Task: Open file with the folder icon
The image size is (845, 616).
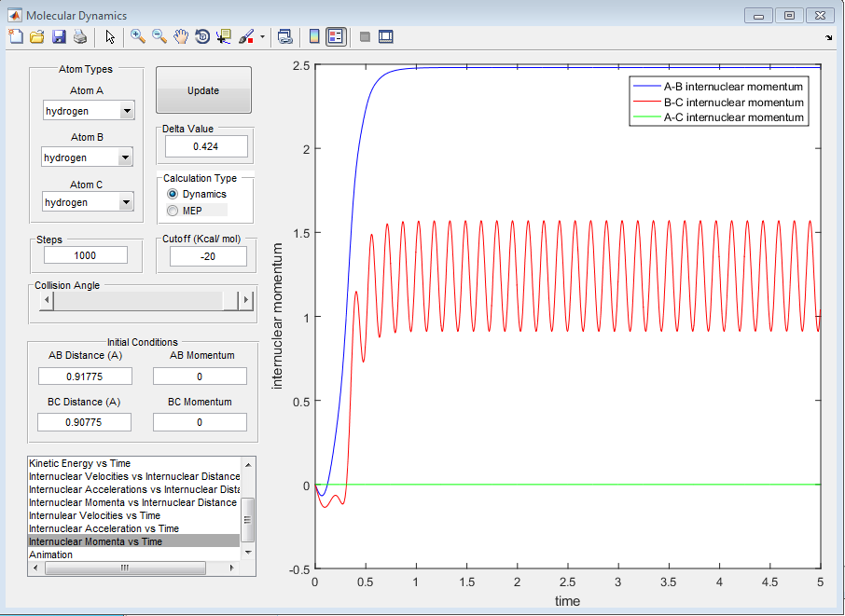Action: coord(37,37)
